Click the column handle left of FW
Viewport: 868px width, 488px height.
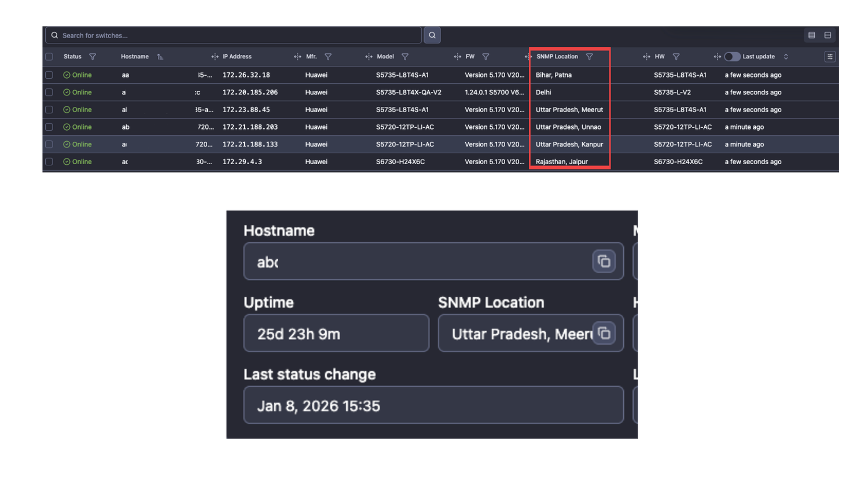pos(457,57)
